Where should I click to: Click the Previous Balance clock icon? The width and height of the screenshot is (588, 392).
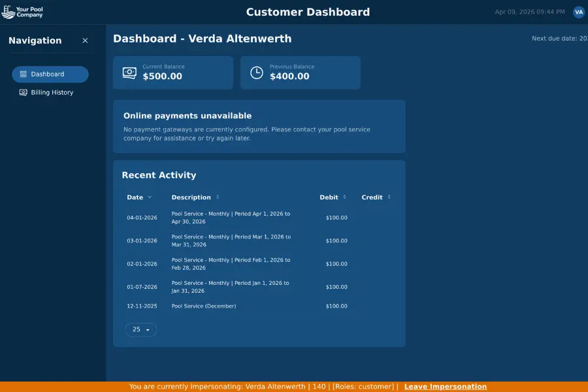pyautogui.click(x=257, y=73)
